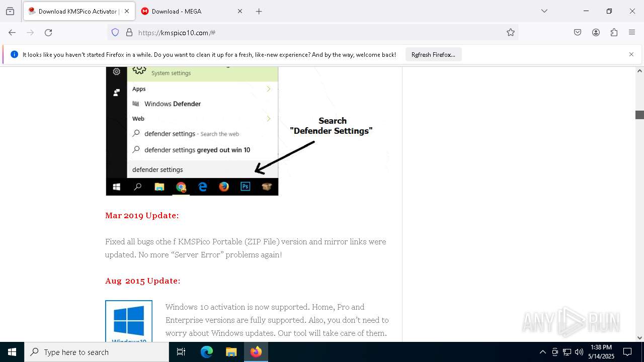Image resolution: width=644 pixels, height=362 pixels.
Task: Click the Aug 2015 Update heading
Action: click(x=142, y=281)
